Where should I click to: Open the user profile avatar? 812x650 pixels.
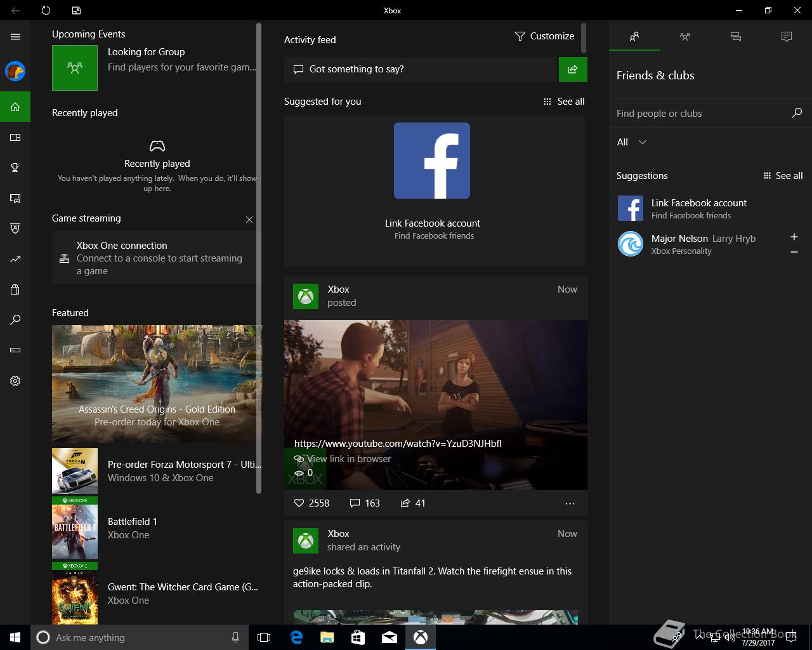click(x=15, y=71)
